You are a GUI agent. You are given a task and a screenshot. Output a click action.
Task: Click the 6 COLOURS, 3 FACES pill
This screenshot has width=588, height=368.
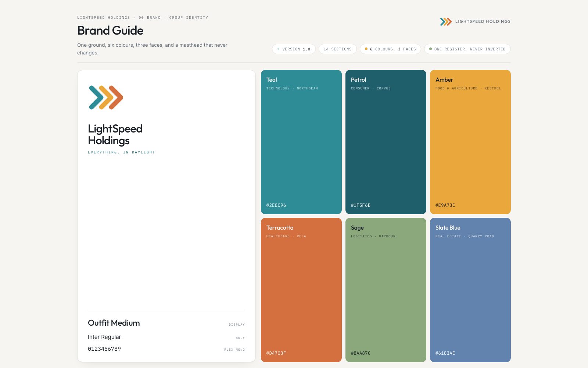(x=390, y=49)
